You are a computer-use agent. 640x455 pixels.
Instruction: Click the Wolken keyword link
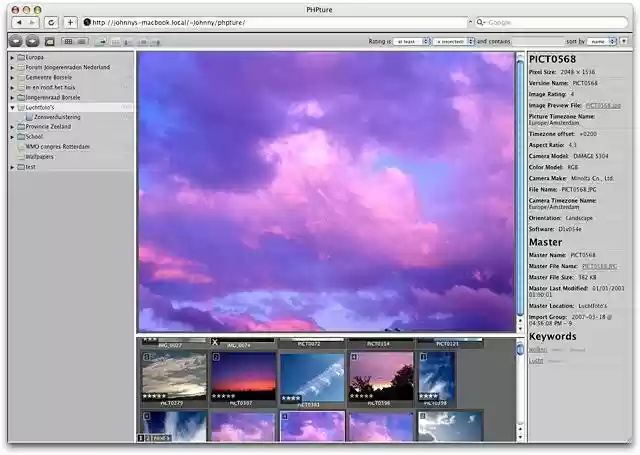pos(538,350)
